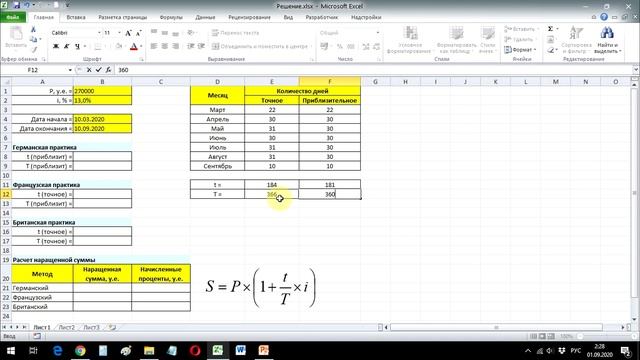Open the Файл tab

tap(13, 17)
